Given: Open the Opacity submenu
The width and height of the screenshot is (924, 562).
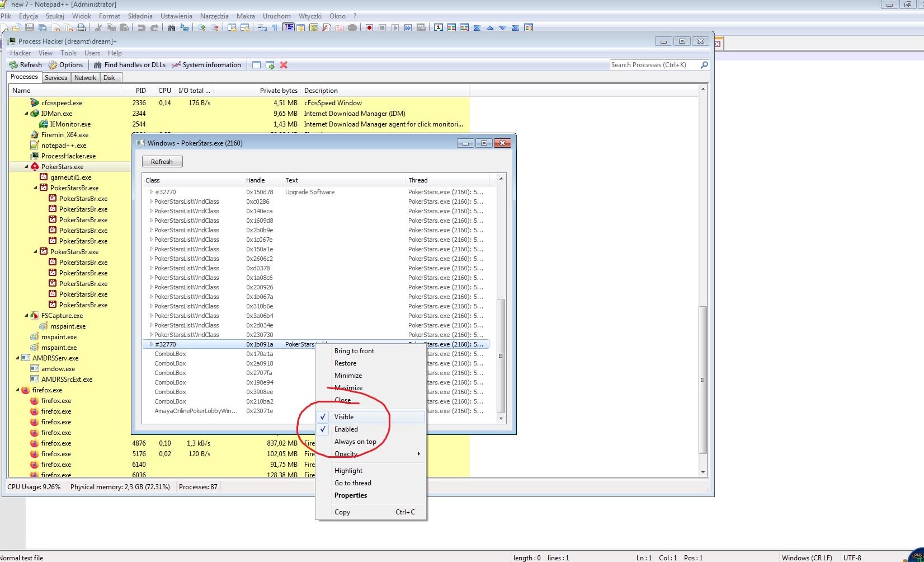Looking at the screenshot, I should coord(370,454).
